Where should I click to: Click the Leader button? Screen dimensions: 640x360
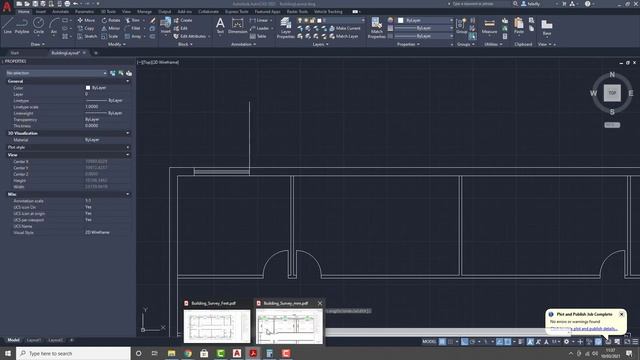pos(260,28)
